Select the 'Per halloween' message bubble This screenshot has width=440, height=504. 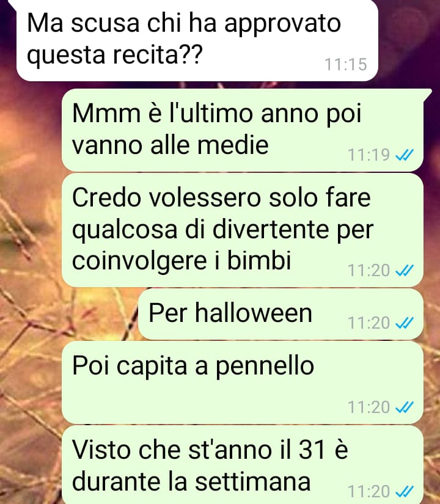(x=280, y=315)
